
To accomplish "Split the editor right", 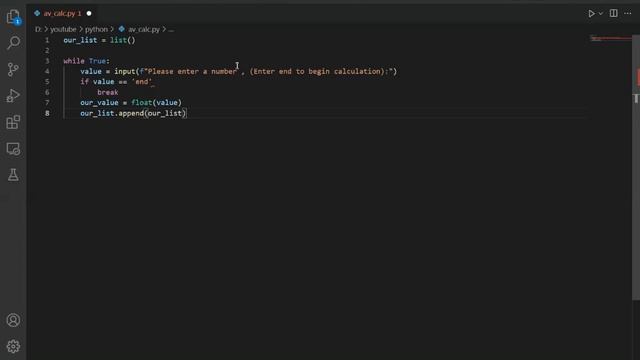I will point(613,13).
